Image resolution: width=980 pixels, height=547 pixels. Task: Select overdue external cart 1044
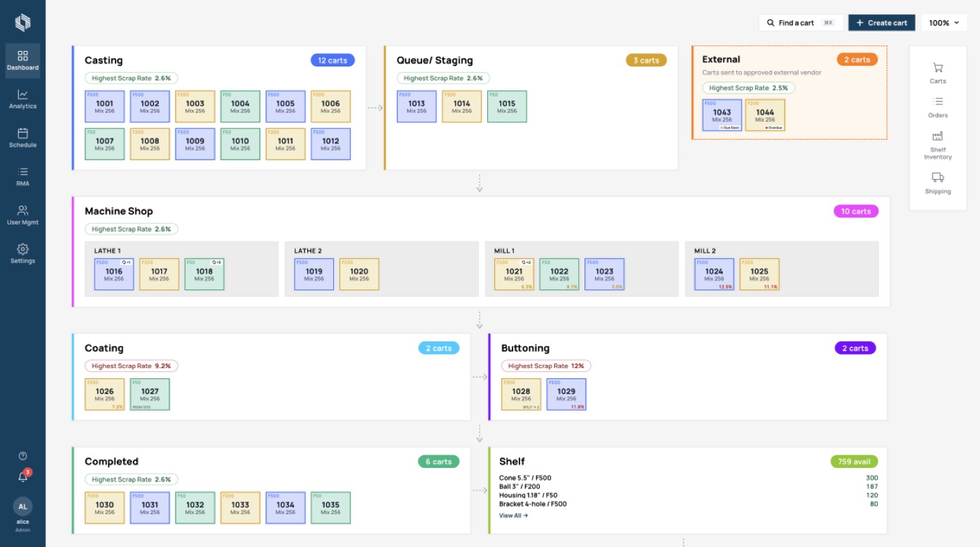(765, 115)
